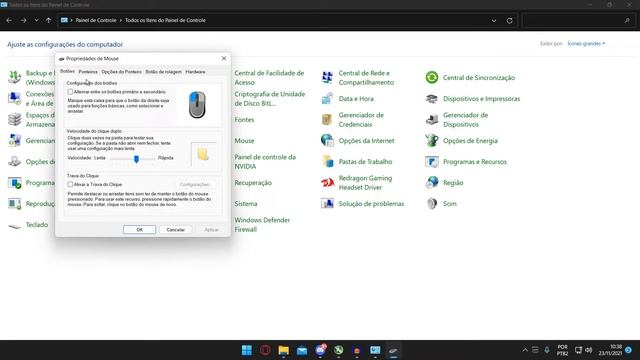Open the clock and date in taskbar
This screenshot has height=360, width=640.
[611, 350]
